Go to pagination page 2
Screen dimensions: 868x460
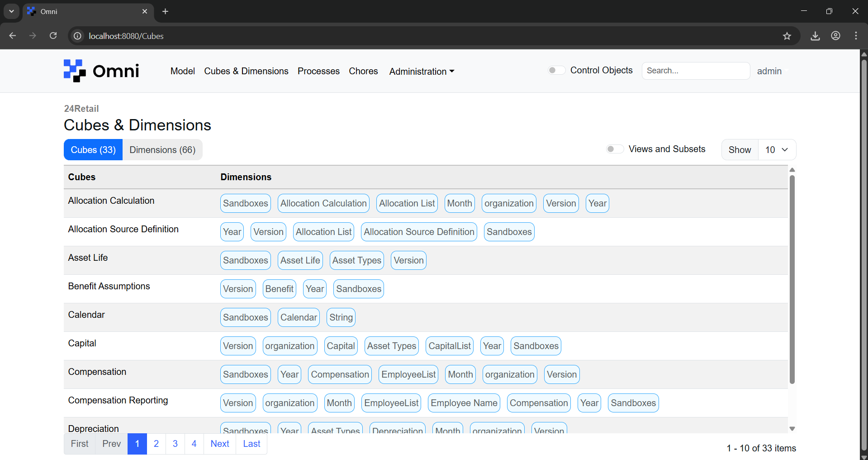click(x=156, y=444)
